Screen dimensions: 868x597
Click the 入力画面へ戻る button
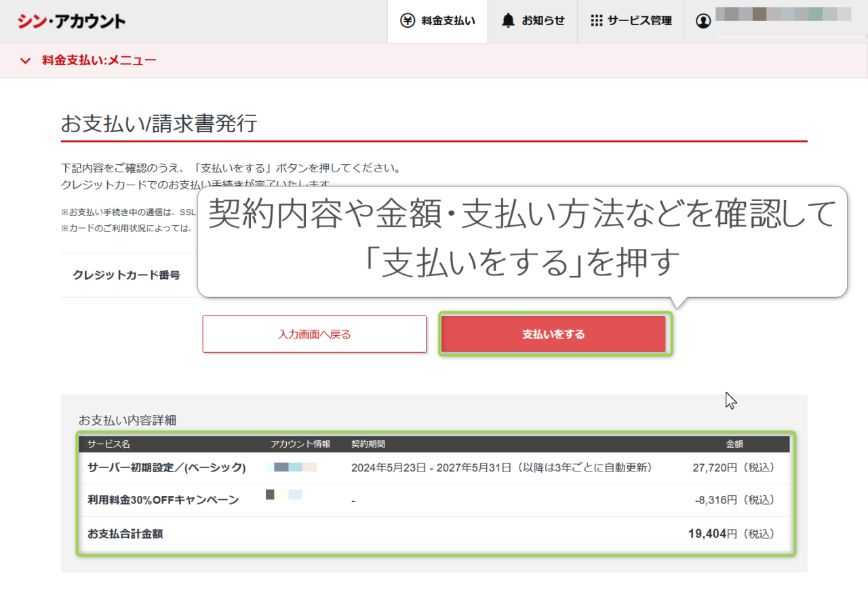pyautogui.click(x=315, y=334)
